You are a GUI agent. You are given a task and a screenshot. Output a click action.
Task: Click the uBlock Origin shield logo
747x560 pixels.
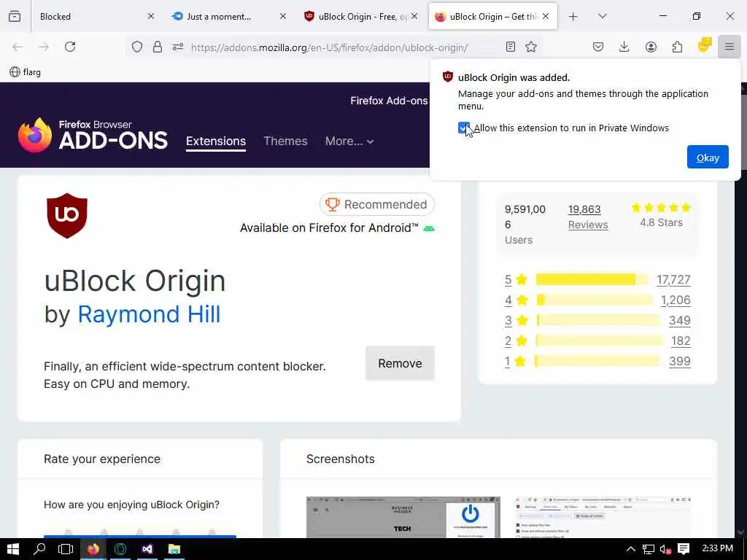[67, 216]
